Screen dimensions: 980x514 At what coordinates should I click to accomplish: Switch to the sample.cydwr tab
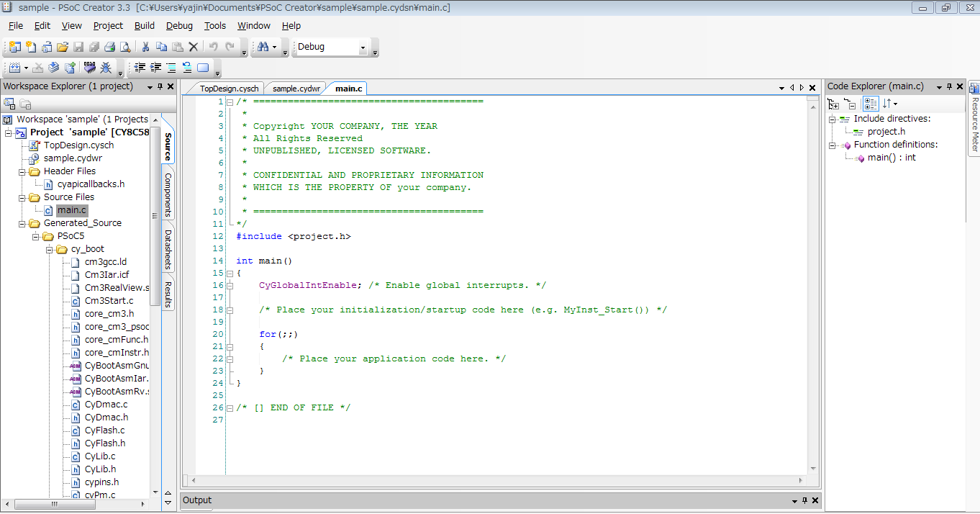(x=296, y=89)
